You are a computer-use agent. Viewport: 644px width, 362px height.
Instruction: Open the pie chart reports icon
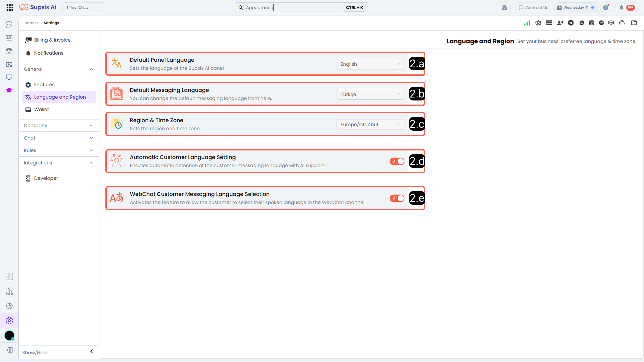click(9, 306)
